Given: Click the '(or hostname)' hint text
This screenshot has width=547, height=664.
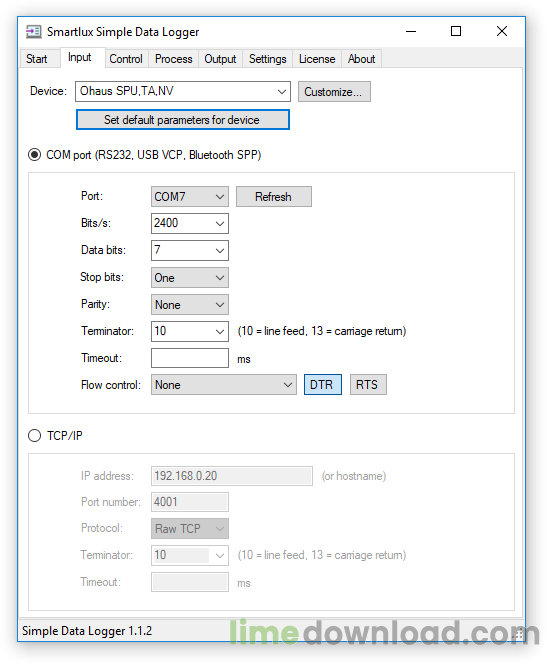Looking at the screenshot, I should coord(354,476).
